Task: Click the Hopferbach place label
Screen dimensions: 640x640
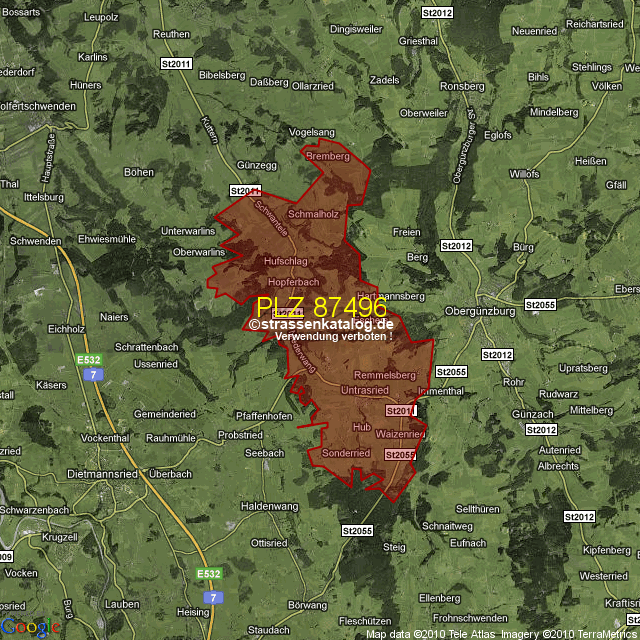Action: (294, 283)
